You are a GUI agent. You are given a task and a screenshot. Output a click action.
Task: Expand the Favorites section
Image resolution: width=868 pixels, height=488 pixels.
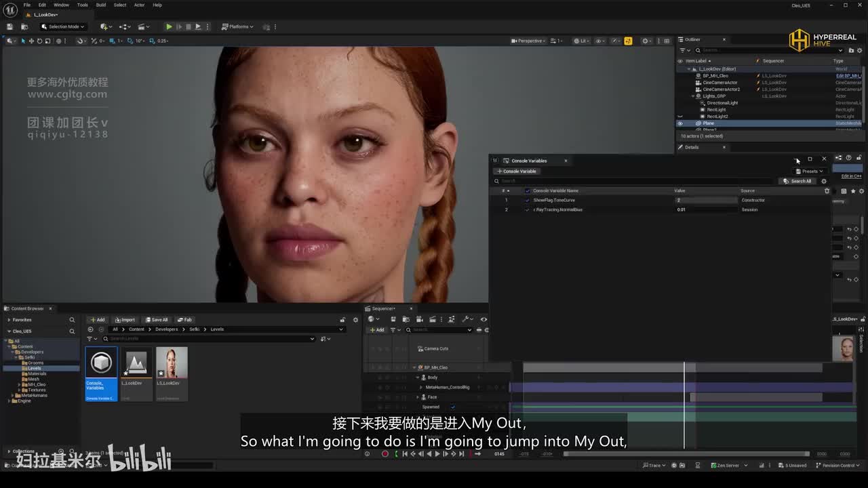pos(8,320)
